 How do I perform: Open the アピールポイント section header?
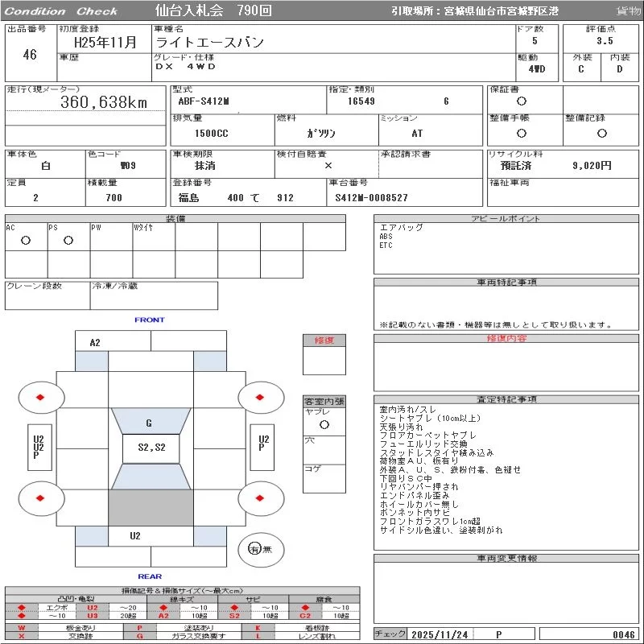(506, 219)
